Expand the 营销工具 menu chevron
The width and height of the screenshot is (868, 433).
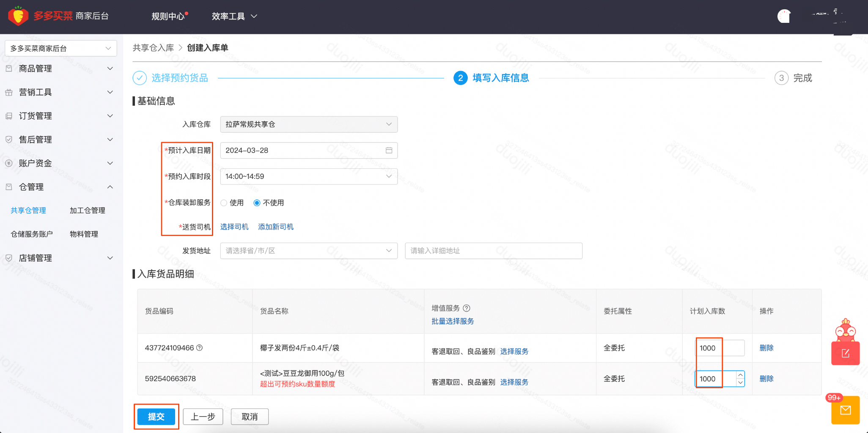(110, 92)
